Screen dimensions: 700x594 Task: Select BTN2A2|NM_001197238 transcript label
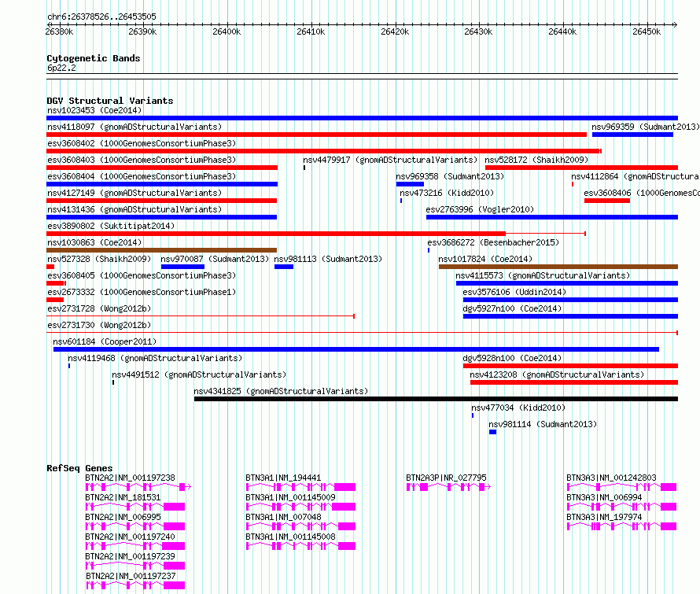[130, 478]
